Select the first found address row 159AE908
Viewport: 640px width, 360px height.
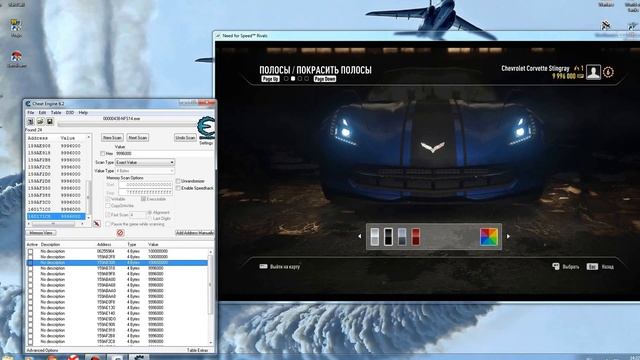tap(56, 146)
